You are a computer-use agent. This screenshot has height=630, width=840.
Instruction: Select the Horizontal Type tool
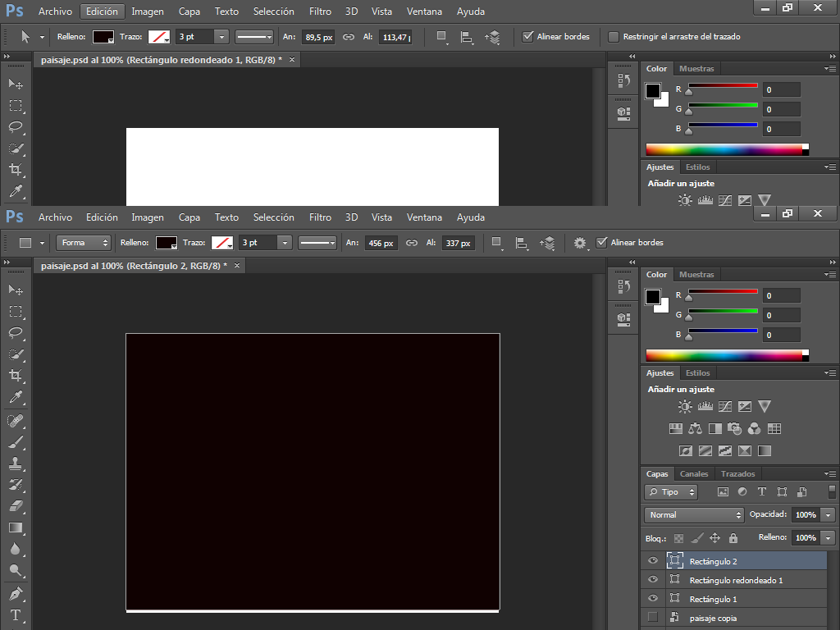click(16, 615)
